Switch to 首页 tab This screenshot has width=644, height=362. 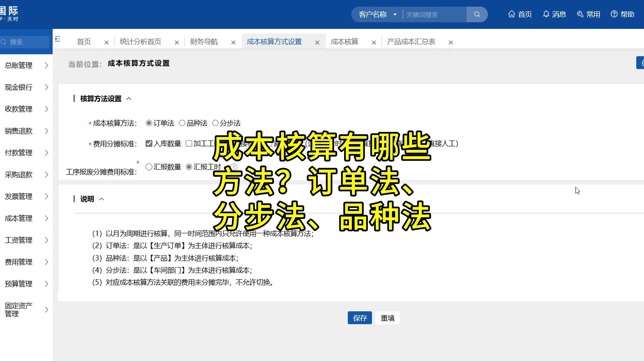click(84, 42)
